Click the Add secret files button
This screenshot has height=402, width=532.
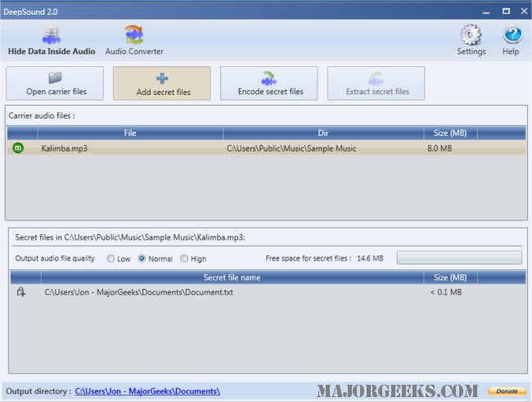162,84
